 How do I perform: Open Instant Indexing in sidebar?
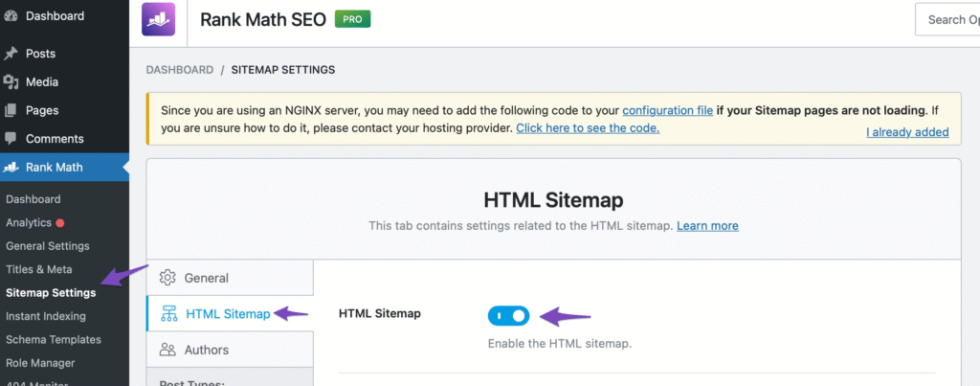(45, 316)
